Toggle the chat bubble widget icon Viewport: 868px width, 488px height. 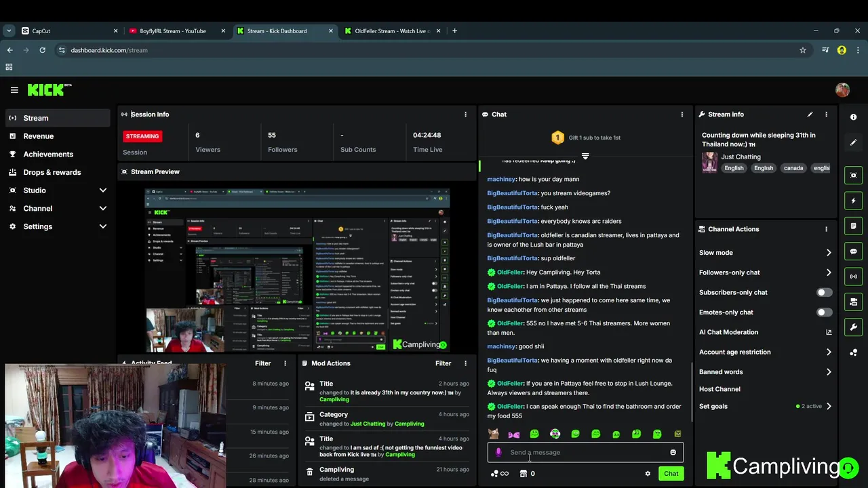(x=853, y=251)
